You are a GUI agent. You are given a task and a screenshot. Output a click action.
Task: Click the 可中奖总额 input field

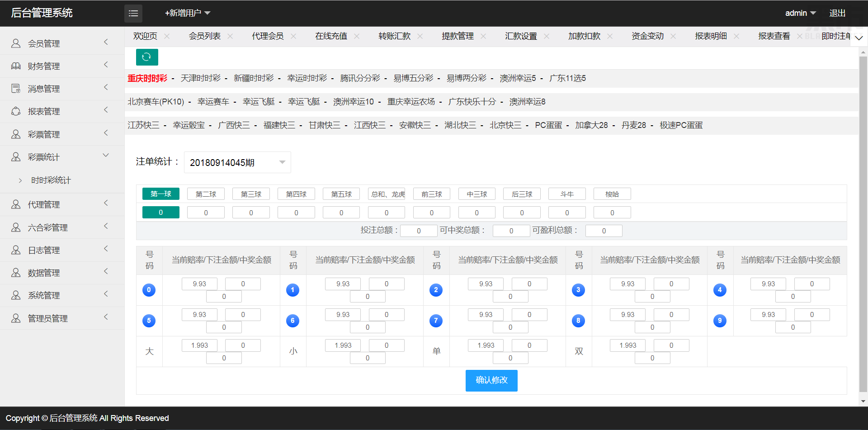(x=511, y=231)
